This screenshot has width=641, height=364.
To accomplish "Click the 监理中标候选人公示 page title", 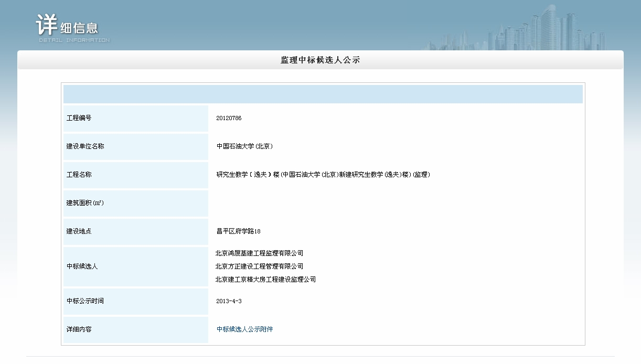I will point(320,60).
